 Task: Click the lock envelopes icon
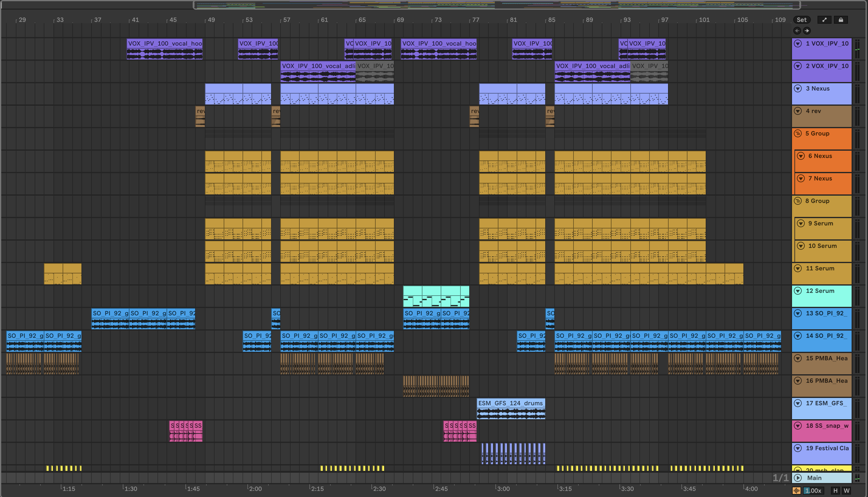(841, 20)
